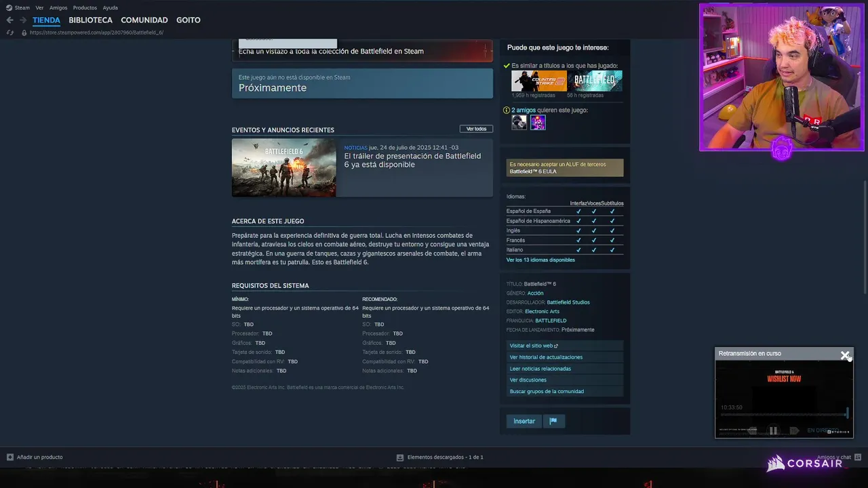
Task: Click Añadir un producto
Action: tap(35, 457)
